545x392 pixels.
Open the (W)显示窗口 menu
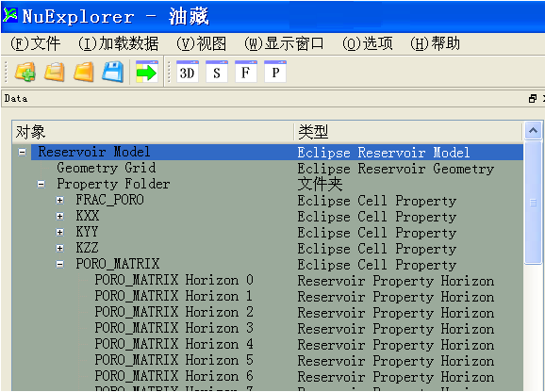(284, 43)
